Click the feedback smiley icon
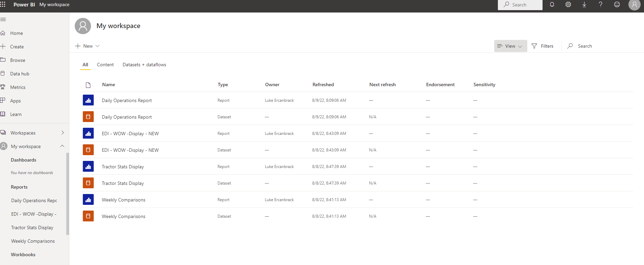This screenshot has height=265, width=644. click(617, 4)
